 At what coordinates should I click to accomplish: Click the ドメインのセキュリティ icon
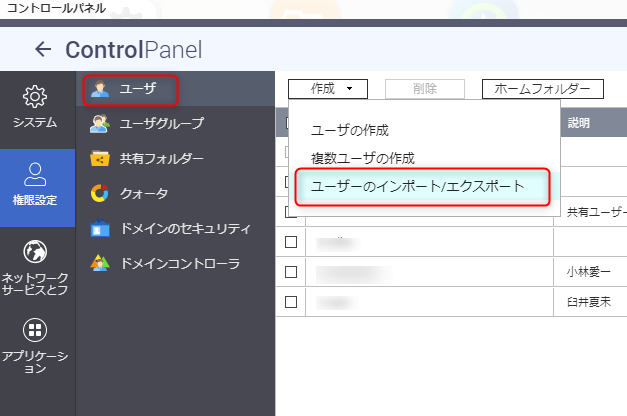click(x=99, y=228)
